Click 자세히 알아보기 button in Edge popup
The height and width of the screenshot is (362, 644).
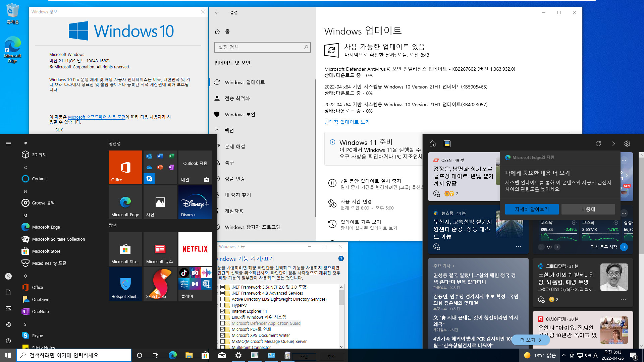coord(532,209)
